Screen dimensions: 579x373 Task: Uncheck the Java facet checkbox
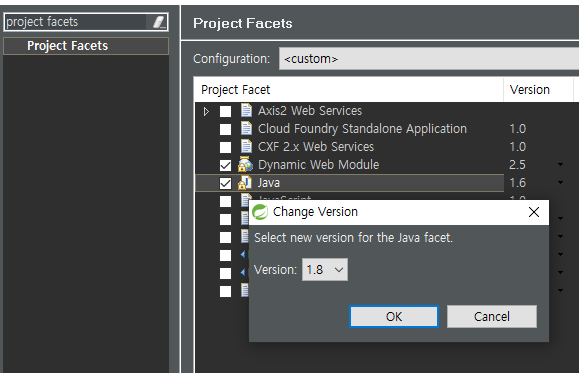(225, 183)
